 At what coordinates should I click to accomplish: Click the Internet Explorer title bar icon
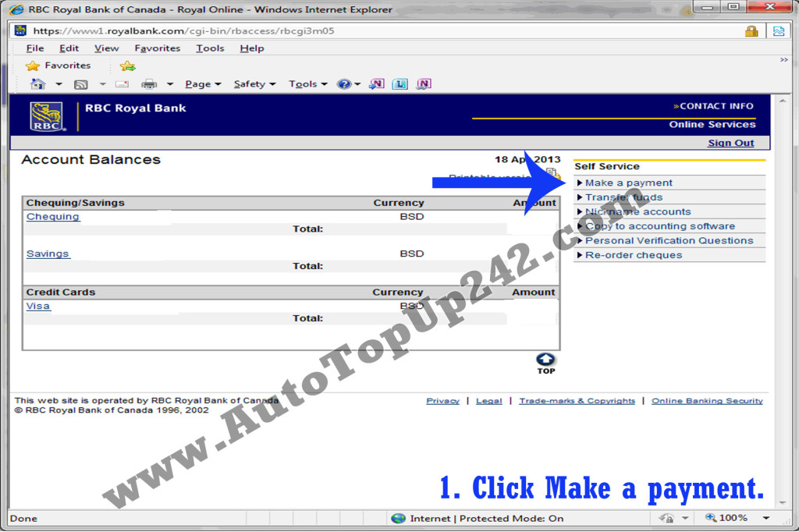click(17, 9)
